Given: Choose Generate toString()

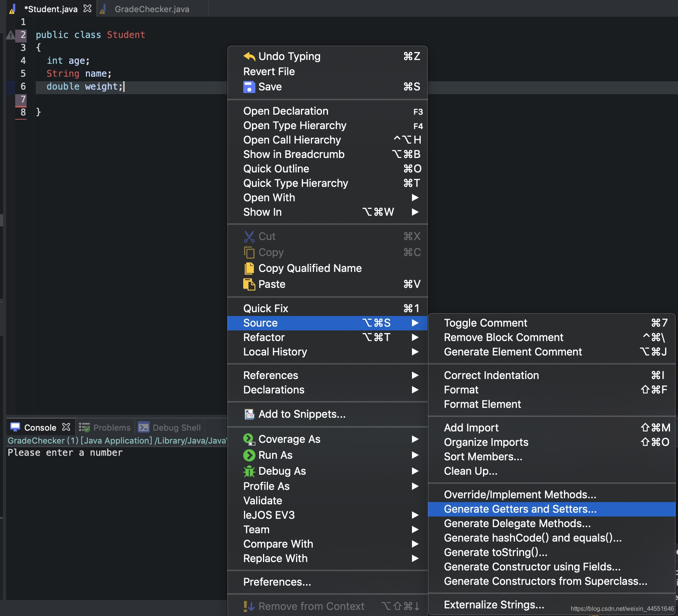Looking at the screenshot, I should (551, 553).
